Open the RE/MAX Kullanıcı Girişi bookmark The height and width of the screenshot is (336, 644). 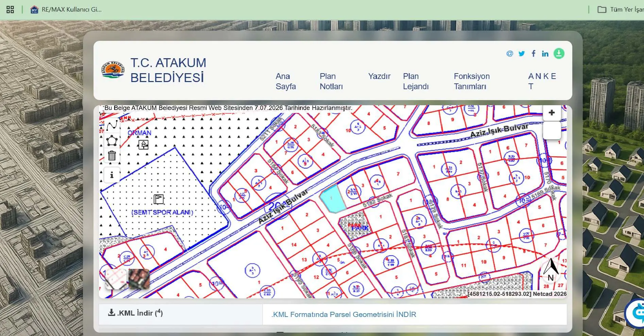pyautogui.click(x=66, y=10)
